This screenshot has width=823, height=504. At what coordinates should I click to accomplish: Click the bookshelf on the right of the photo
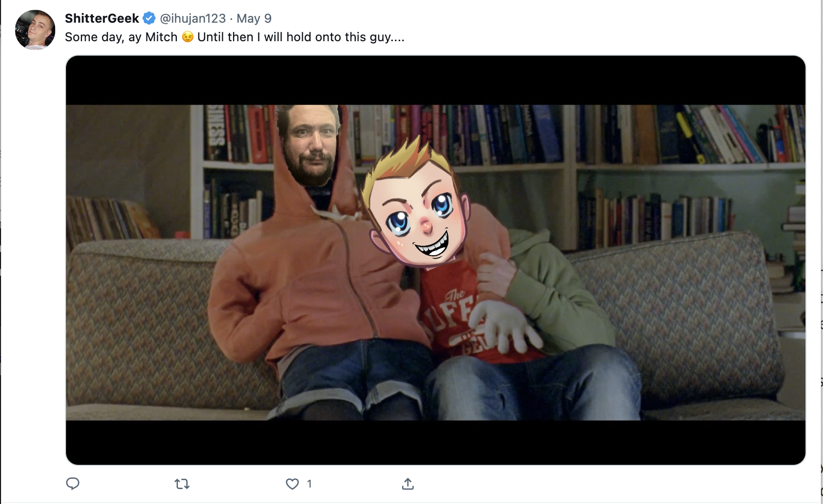tap(691, 175)
